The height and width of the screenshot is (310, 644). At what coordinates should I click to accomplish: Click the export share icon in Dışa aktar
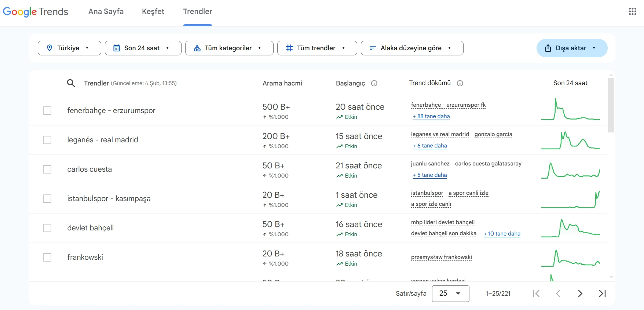(548, 48)
